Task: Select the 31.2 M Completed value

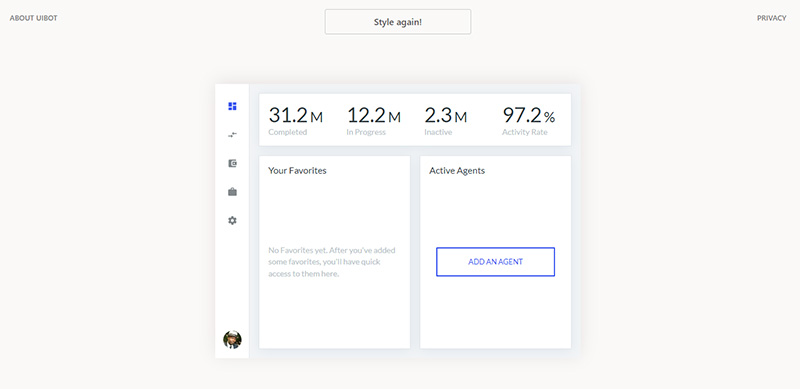Action: coord(296,115)
